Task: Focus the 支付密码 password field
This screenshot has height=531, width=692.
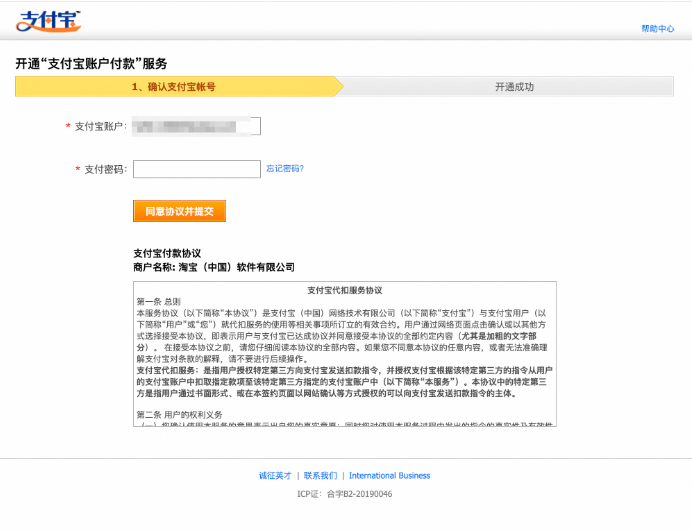Action: (197, 169)
